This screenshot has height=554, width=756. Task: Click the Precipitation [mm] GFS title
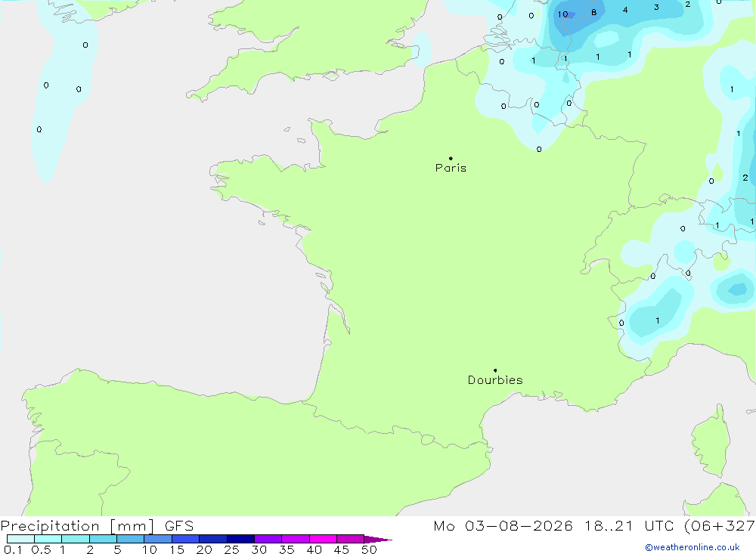pos(97,526)
